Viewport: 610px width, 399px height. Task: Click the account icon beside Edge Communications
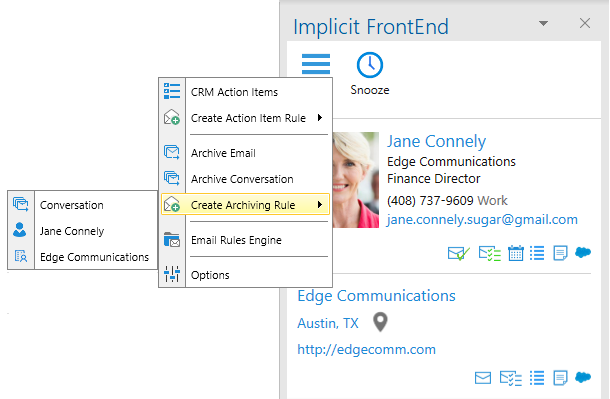[21, 256]
